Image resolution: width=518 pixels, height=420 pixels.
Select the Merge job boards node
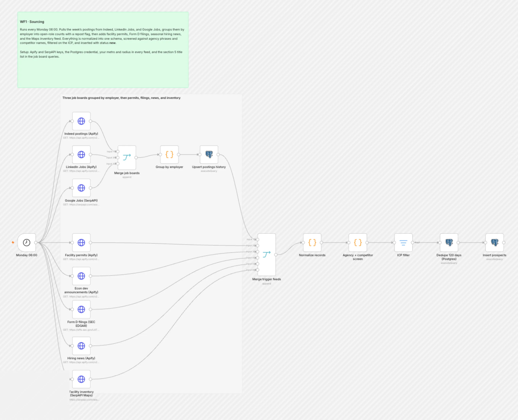coord(127,157)
